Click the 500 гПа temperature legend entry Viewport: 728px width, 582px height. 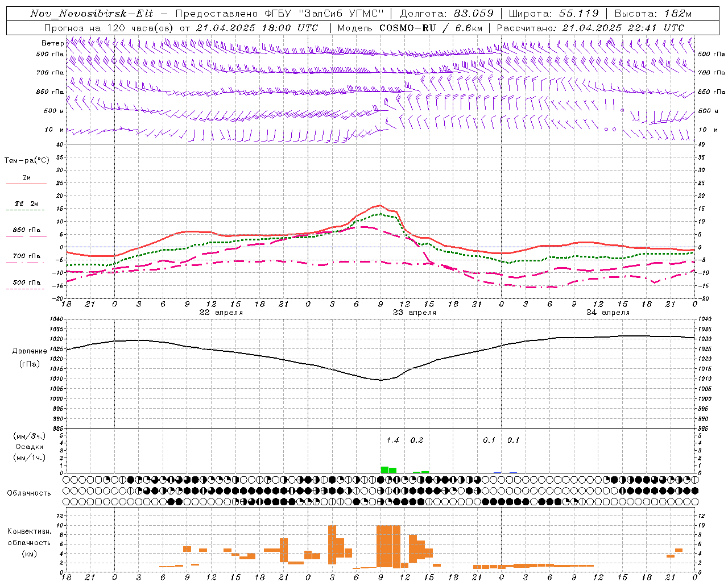27,282
